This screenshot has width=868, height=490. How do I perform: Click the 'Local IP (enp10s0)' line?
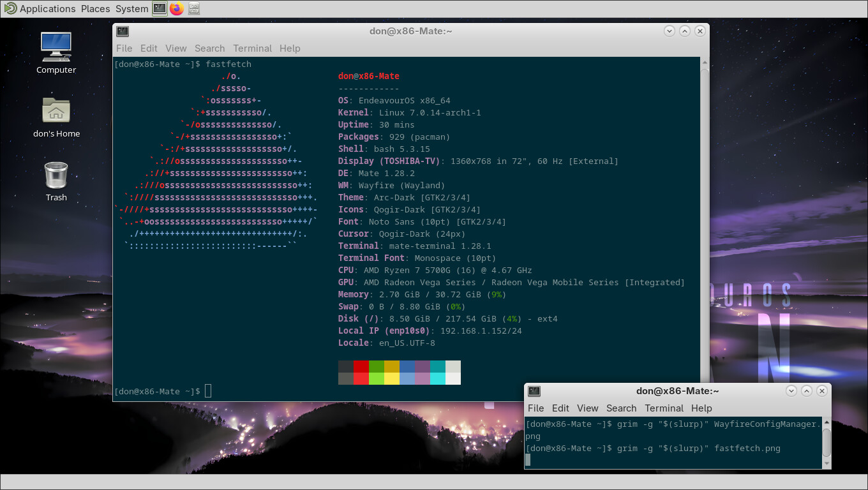pos(430,331)
